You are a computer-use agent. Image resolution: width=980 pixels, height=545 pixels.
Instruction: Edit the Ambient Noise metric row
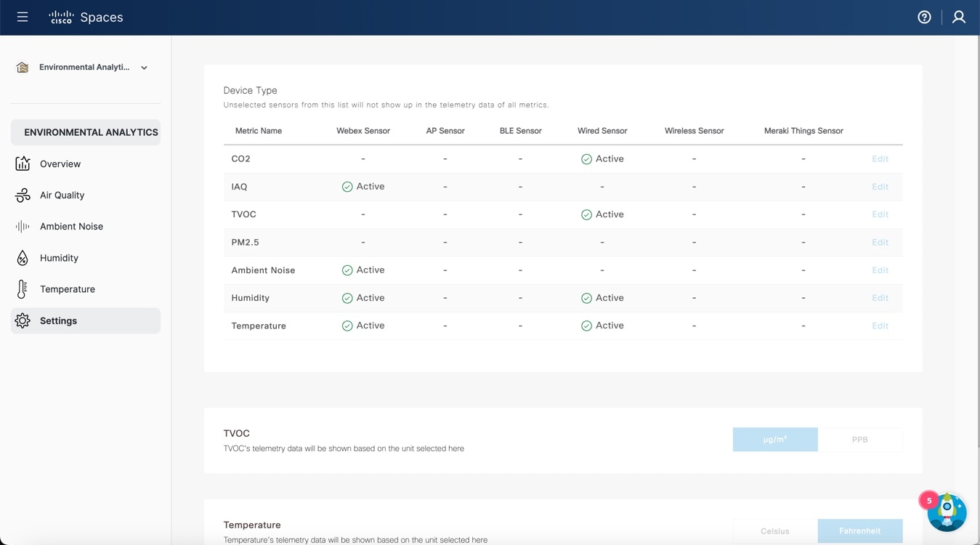[880, 270]
